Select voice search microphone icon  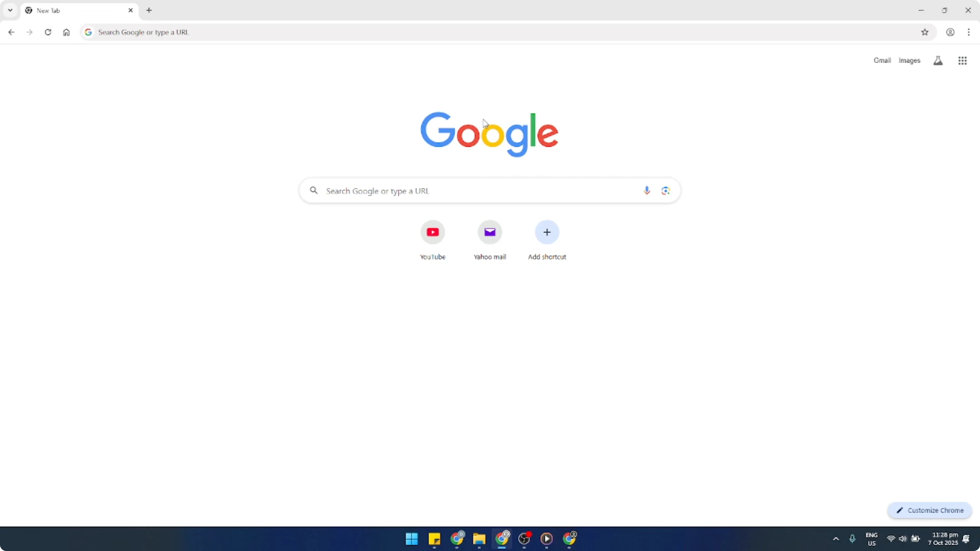point(647,191)
